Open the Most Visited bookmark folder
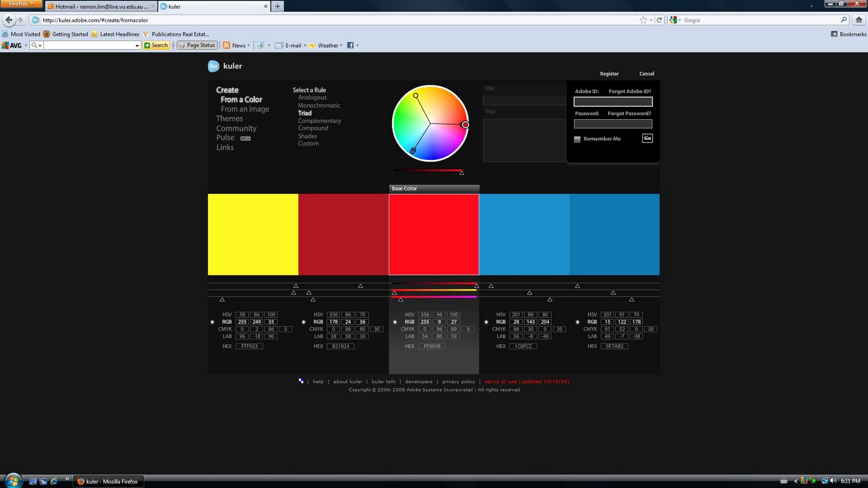This screenshot has height=488, width=868. (21, 34)
